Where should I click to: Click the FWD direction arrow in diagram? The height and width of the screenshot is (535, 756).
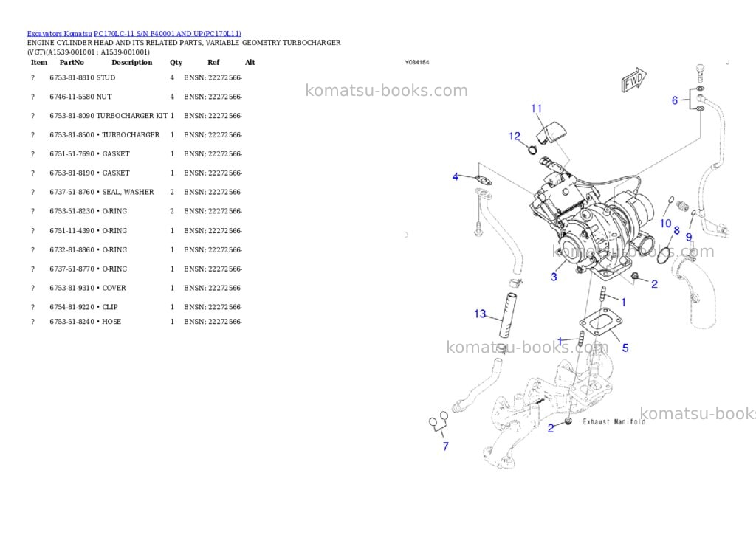pos(633,80)
